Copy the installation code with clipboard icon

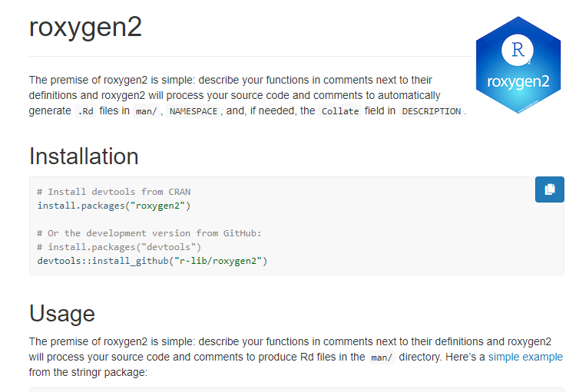[550, 189]
